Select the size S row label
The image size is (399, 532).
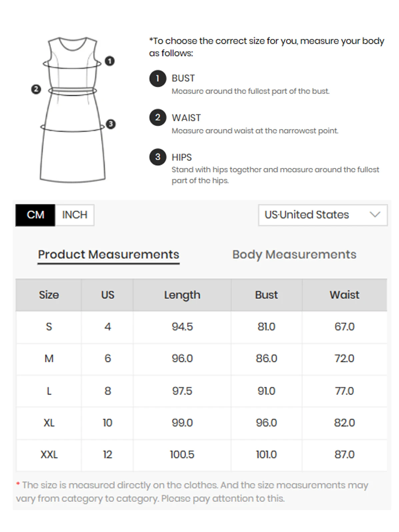[49, 327]
